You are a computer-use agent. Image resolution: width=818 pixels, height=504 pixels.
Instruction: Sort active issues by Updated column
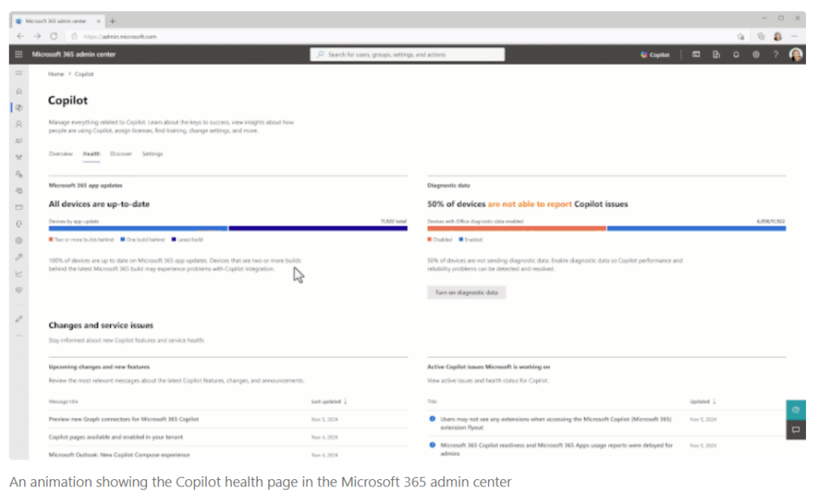703,402
